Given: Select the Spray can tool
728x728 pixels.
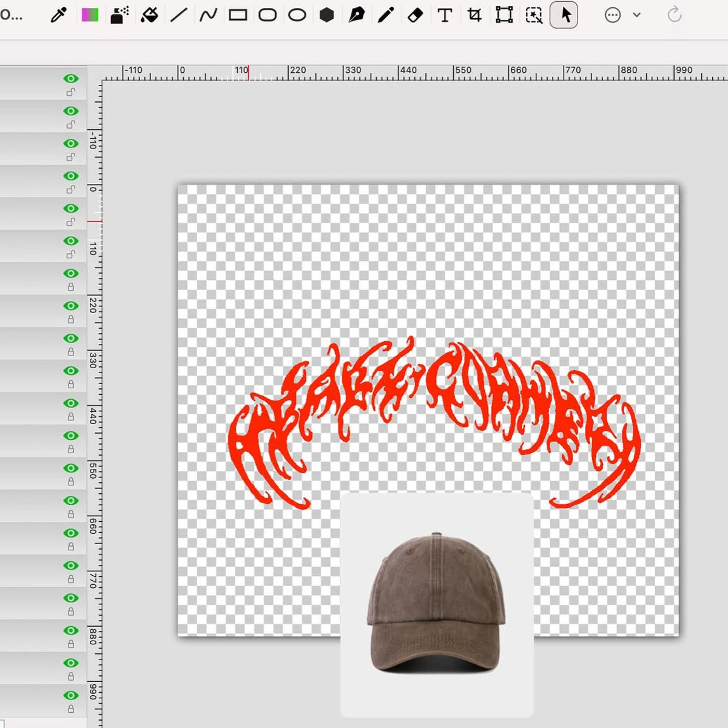Looking at the screenshot, I should (120, 15).
